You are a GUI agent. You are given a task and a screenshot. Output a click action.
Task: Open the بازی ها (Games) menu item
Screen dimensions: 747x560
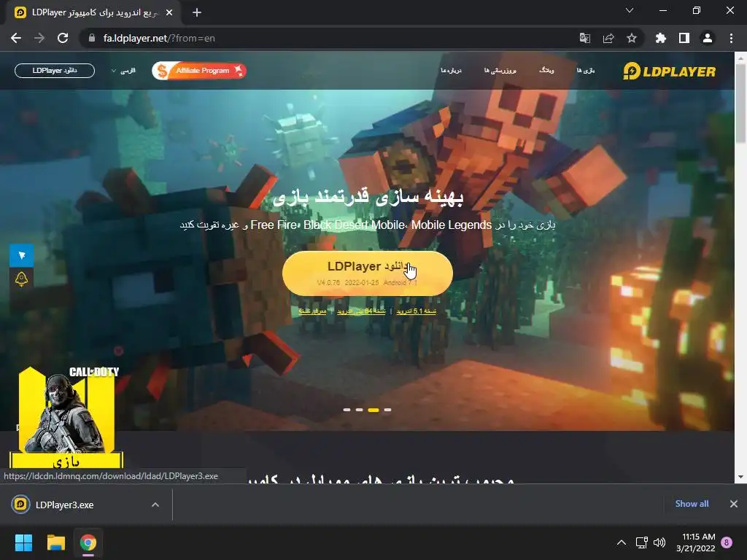point(586,71)
